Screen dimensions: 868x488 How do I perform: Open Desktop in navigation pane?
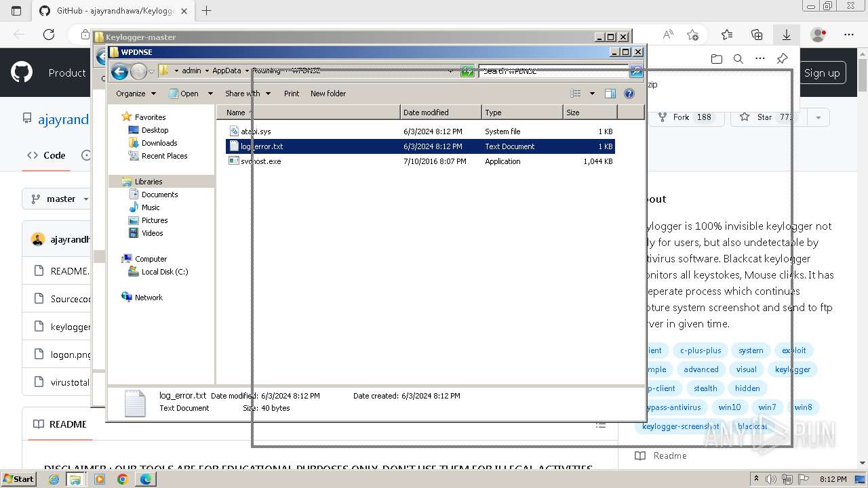[x=155, y=130]
